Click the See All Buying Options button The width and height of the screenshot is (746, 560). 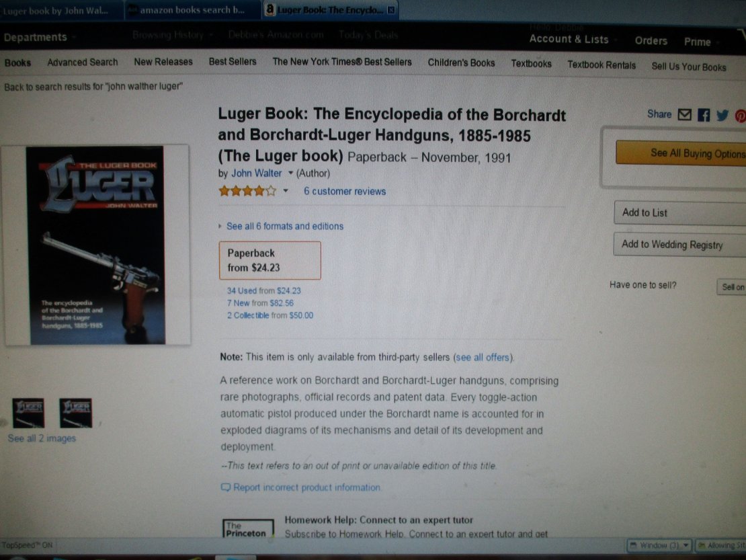pos(681,153)
